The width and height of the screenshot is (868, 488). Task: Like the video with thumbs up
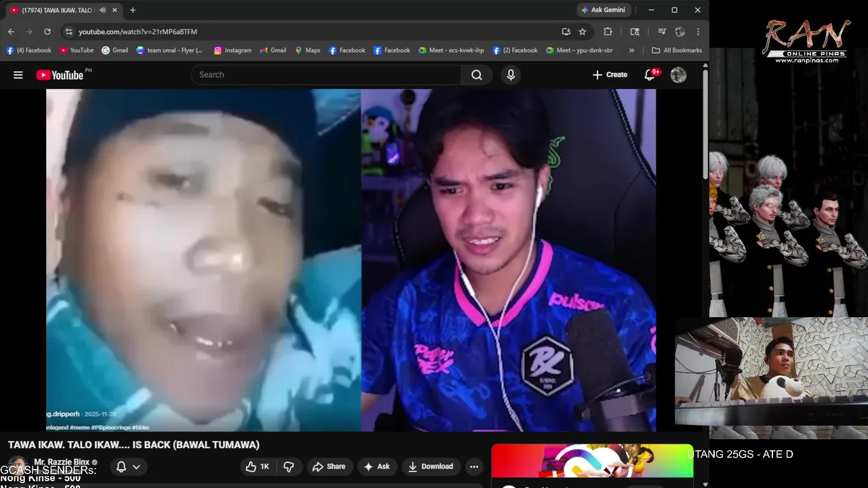258,466
